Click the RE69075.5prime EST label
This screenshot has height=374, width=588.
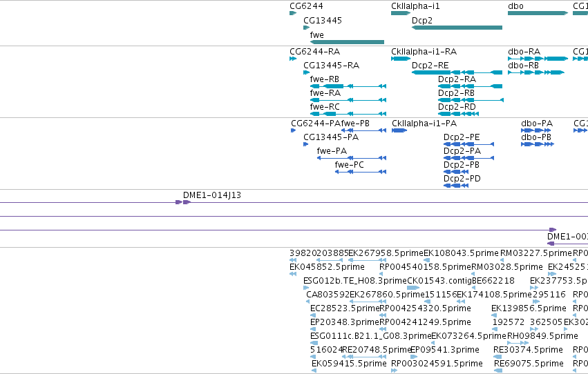point(529,364)
